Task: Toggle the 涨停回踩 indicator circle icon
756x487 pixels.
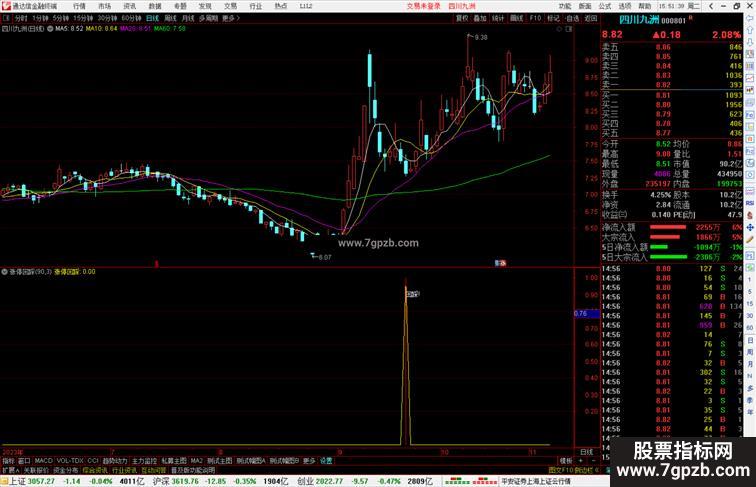Action: (x=4, y=272)
